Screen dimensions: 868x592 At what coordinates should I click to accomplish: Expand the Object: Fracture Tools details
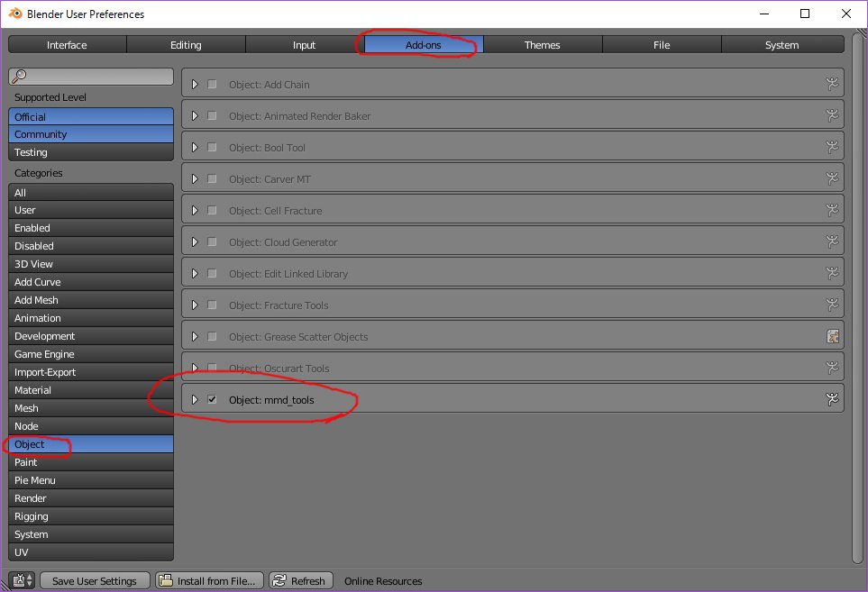(x=195, y=305)
